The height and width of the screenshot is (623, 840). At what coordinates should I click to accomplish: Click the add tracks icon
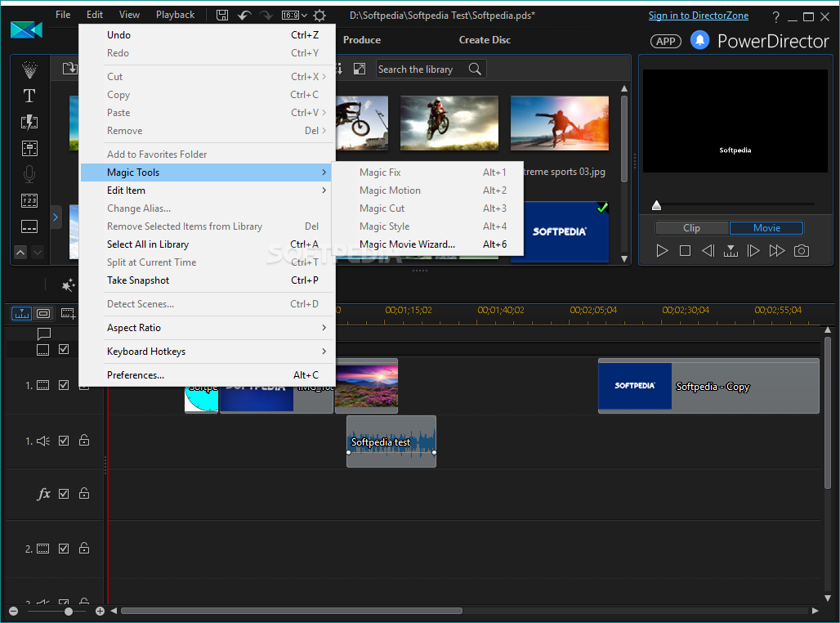(x=68, y=313)
